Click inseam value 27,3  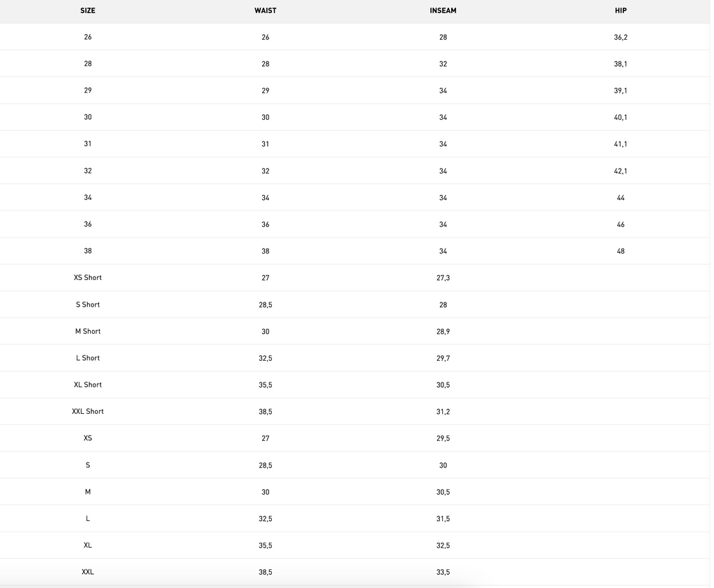[x=443, y=278]
